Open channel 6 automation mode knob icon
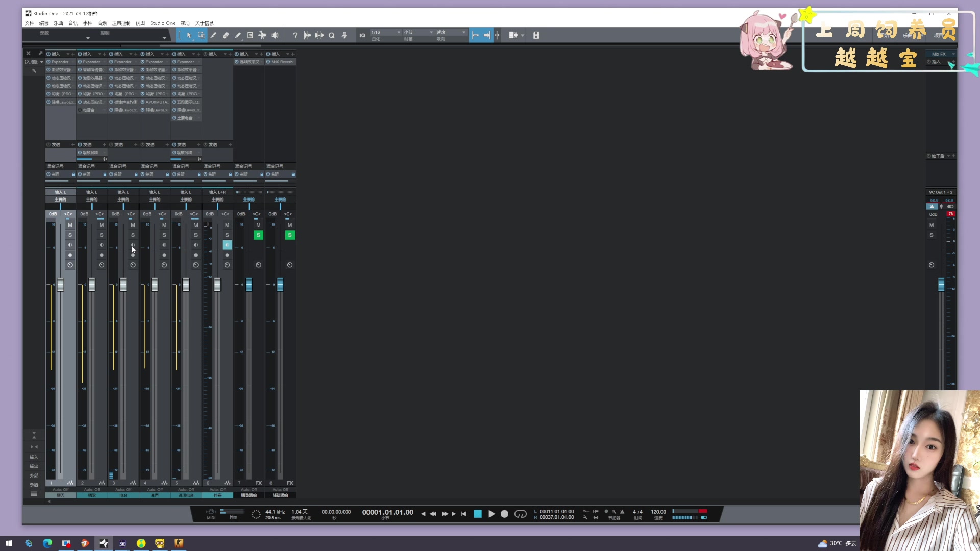 pos(227,265)
